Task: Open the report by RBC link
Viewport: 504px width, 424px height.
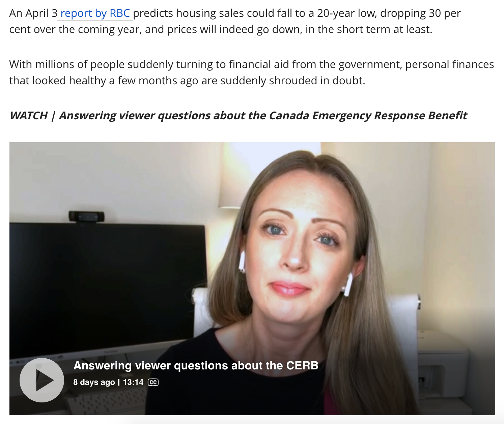Action: tap(95, 13)
